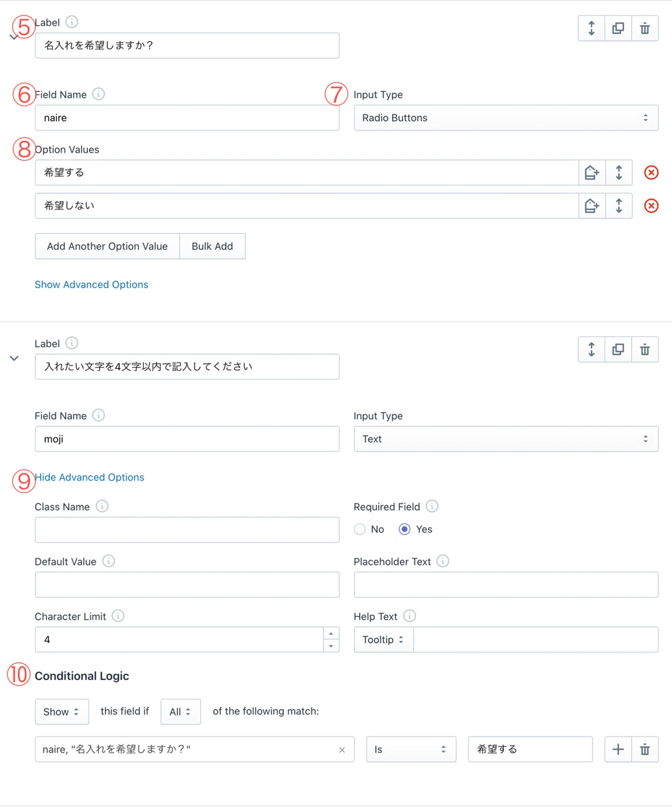
Task: Click Add Another Option Value button
Action: [x=108, y=246]
